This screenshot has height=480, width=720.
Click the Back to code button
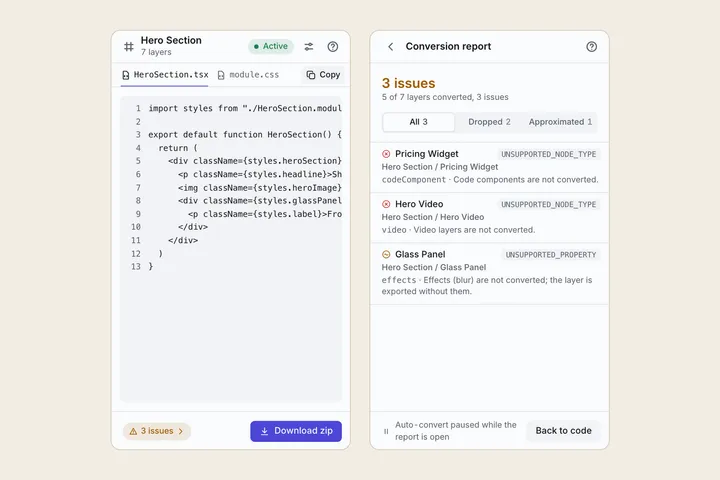click(x=563, y=431)
